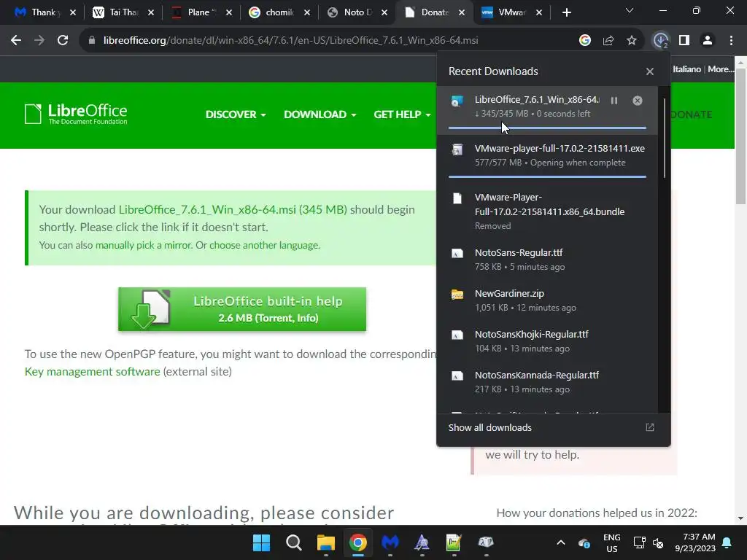Show hidden system tray icons

tap(561, 542)
